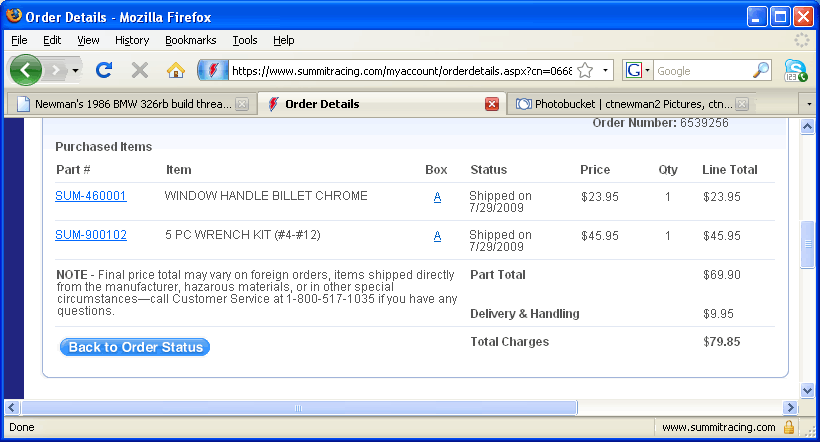This screenshot has height=442, width=820.
Task: Click the horizontal scrollbar thumb
Action: click(x=299, y=407)
